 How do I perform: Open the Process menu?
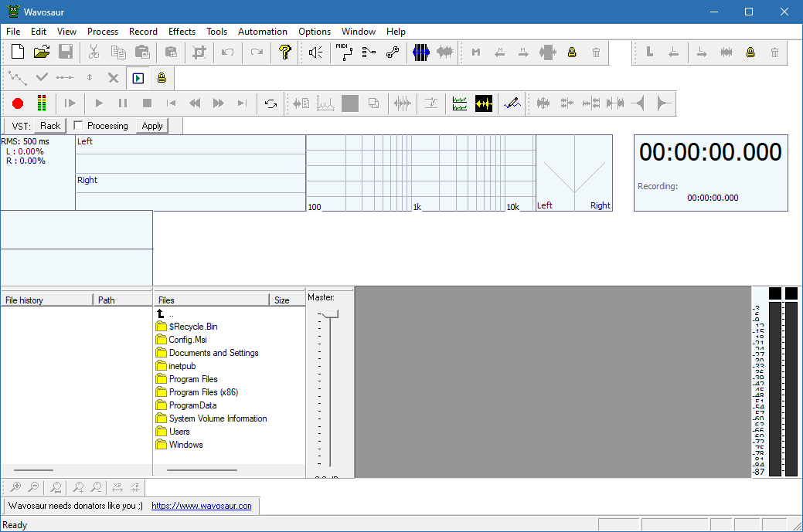(103, 31)
